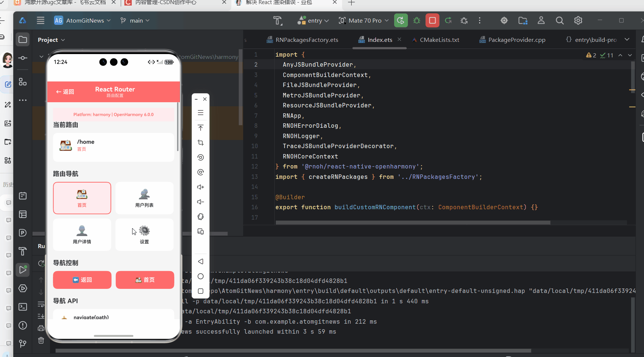The image size is (644, 357).
Task: Click the buildCustomRNComponent function name
Action: click(x=375, y=207)
